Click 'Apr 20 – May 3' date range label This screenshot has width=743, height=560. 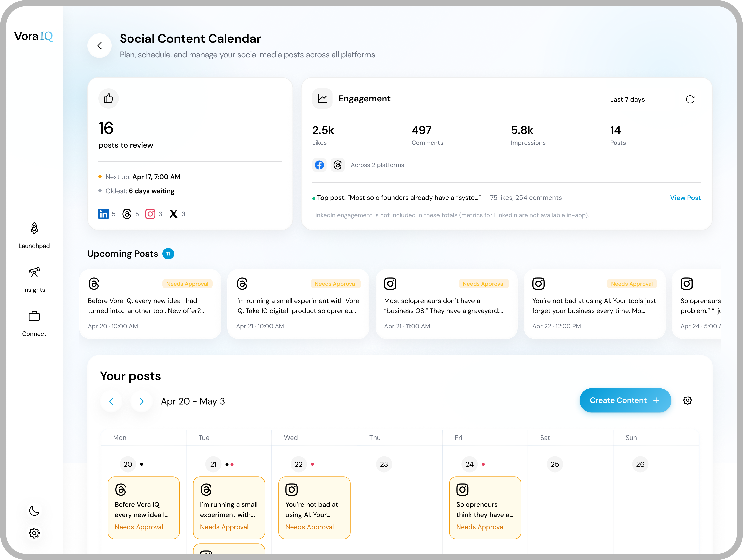193,401
